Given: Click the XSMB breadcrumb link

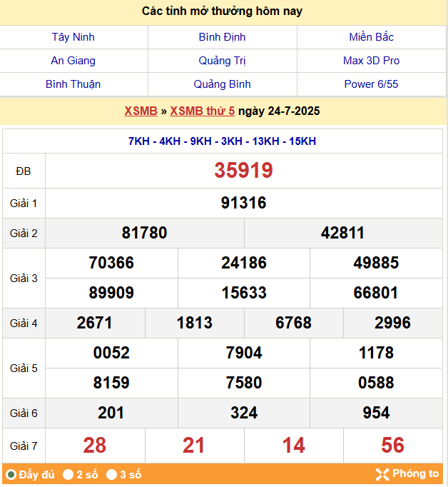Looking at the screenshot, I should click(141, 111).
